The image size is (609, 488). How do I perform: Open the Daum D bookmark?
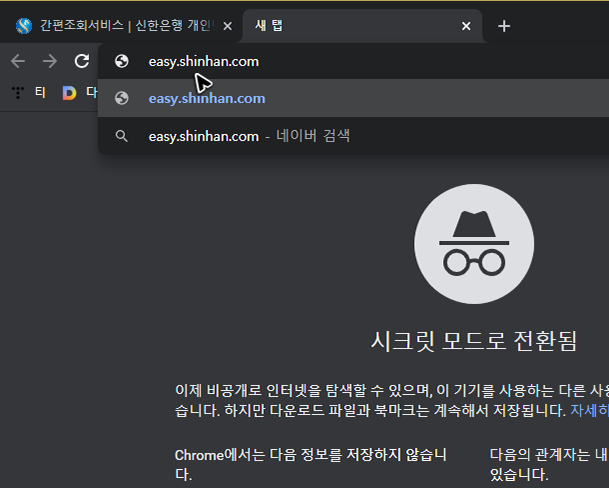click(80, 92)
